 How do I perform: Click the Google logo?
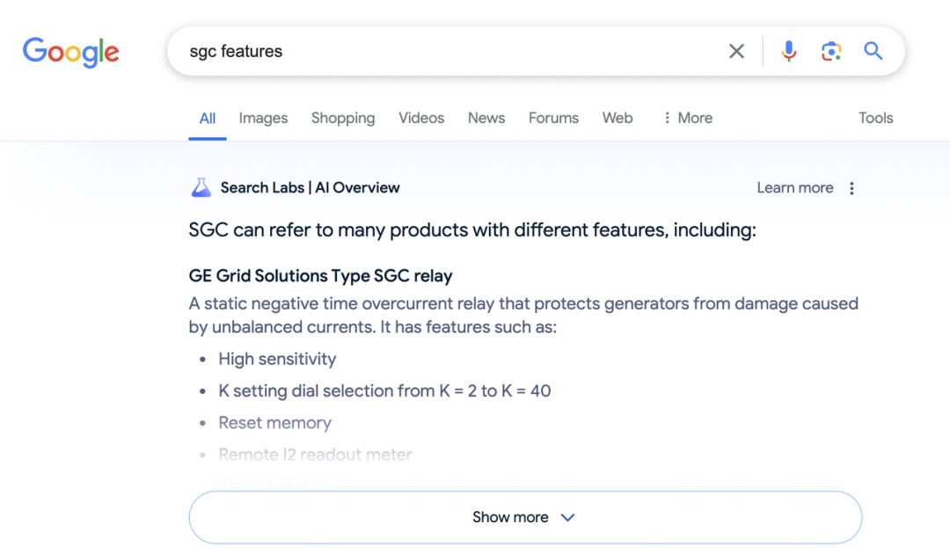point(71,52)
